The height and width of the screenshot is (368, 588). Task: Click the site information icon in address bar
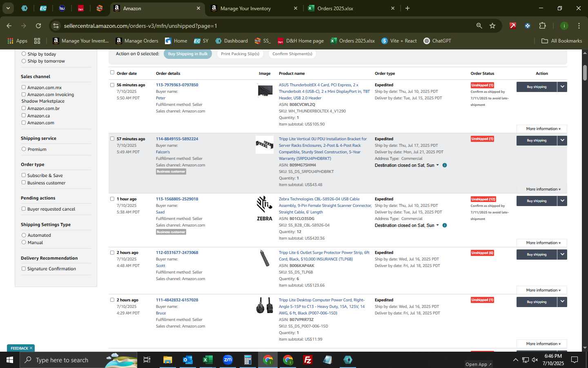pyautogui.click(x=56, y=26)
